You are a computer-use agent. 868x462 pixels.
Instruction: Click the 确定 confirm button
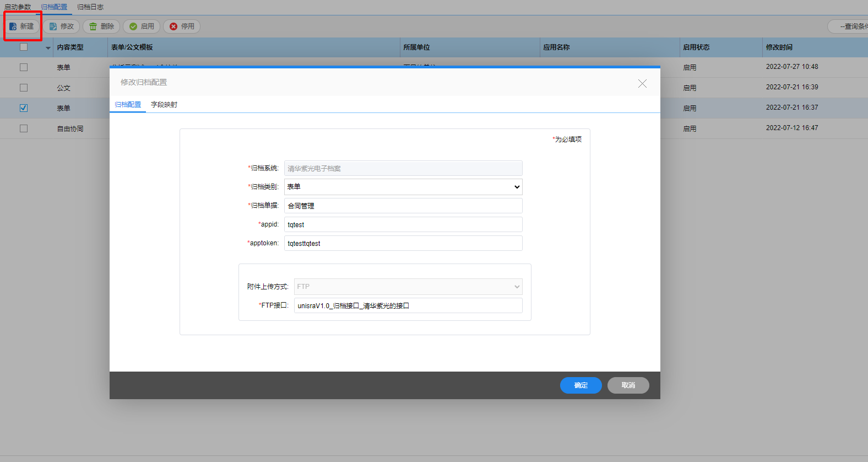(581, 385)
